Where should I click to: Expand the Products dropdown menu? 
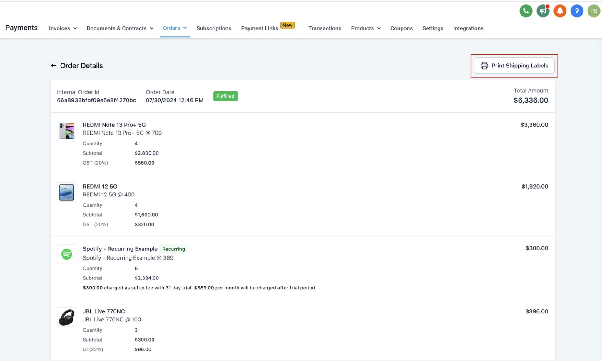366,28
